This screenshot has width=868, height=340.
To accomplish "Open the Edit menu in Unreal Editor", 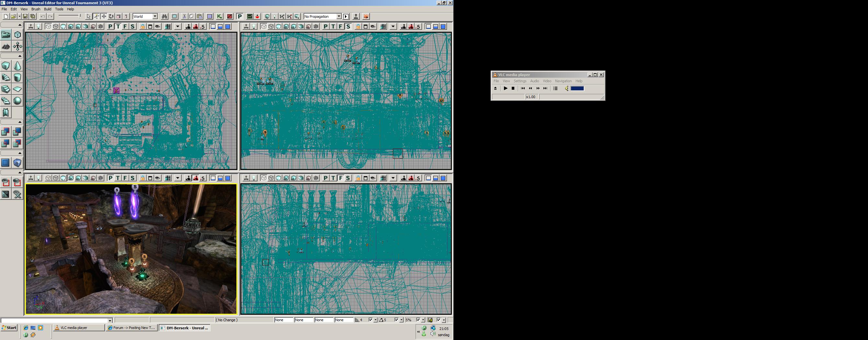I will point(14,9).
